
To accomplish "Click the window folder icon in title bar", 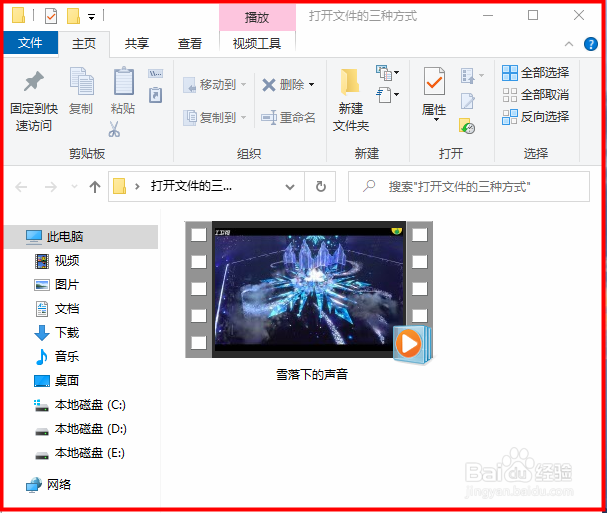I will (18, 15).
